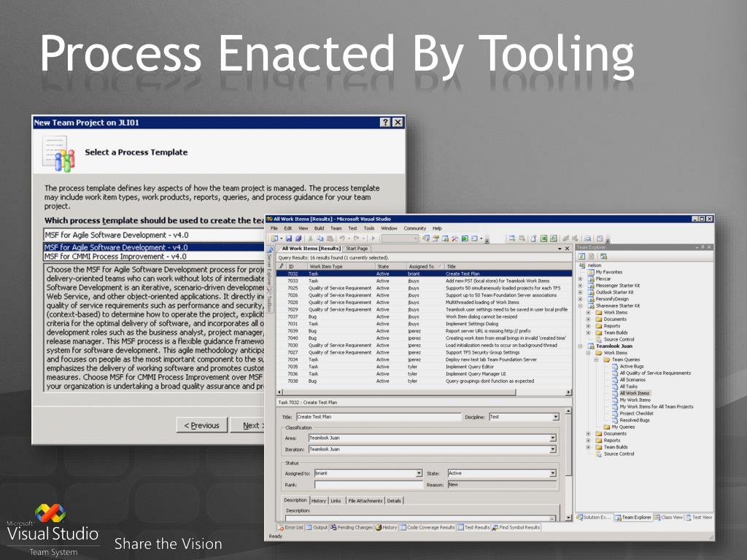
Task: Click Add Existing Team Project icon
Action: 603,257
